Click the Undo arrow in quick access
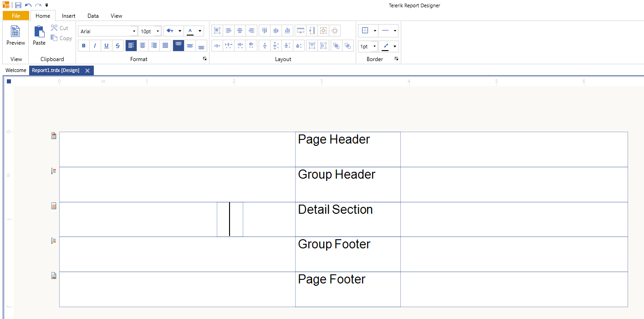644x319 pixels. [x=28, y=5]
